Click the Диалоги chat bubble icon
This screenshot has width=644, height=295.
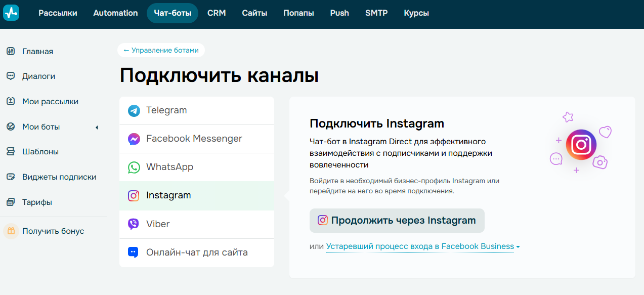(x=11, y=76)
